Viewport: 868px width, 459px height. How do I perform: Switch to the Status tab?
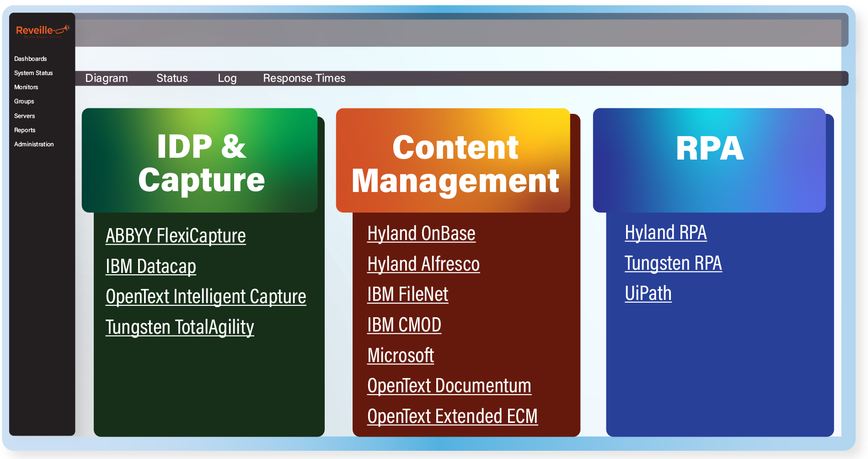[172, 78]
